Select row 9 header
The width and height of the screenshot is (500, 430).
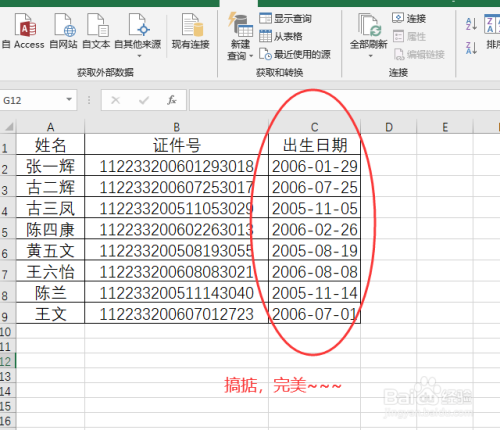click(x=8, y=314)
